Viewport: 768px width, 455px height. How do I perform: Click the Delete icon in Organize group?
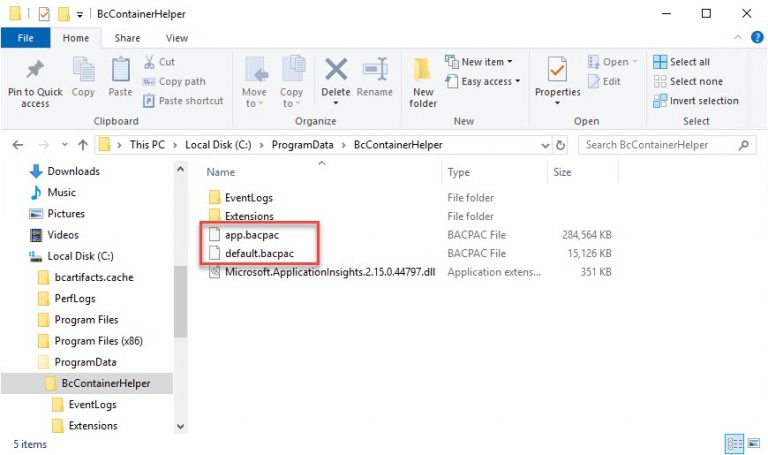coord(336,71)
